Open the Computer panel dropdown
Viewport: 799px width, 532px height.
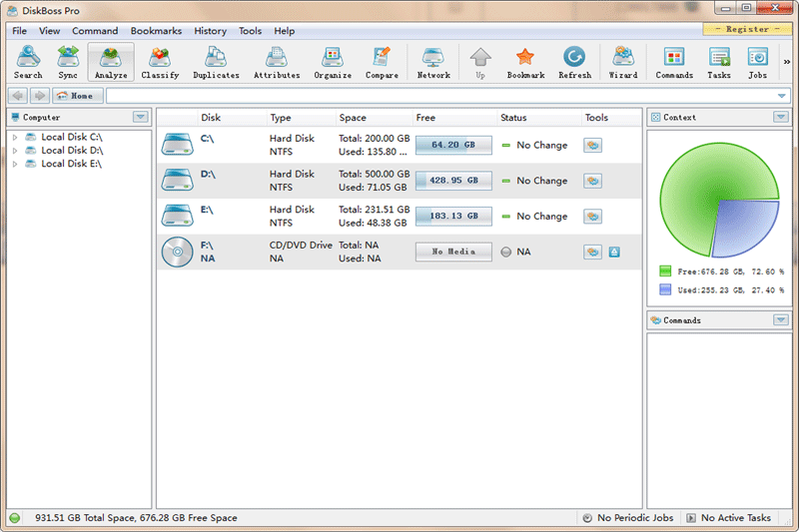[140, 117]
